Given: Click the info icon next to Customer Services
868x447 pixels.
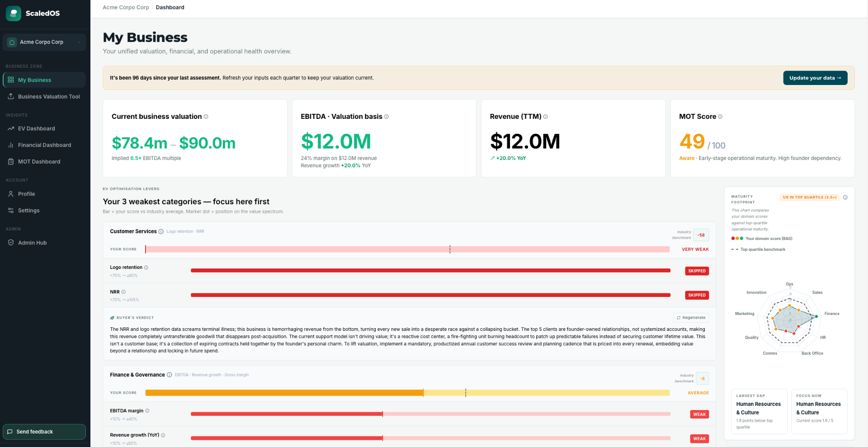Looking at the screenshot, I should (161, 232).
